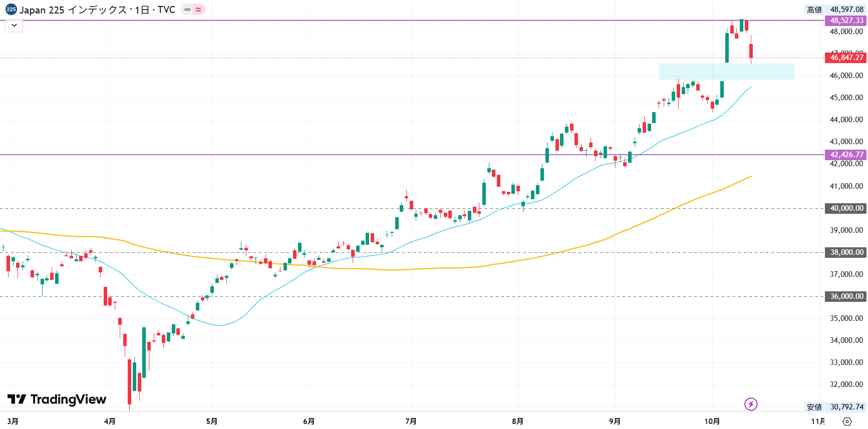Screen dimensions: 868x429
Task: Click the 7月 label on time axis
Action: coord(411,421)
